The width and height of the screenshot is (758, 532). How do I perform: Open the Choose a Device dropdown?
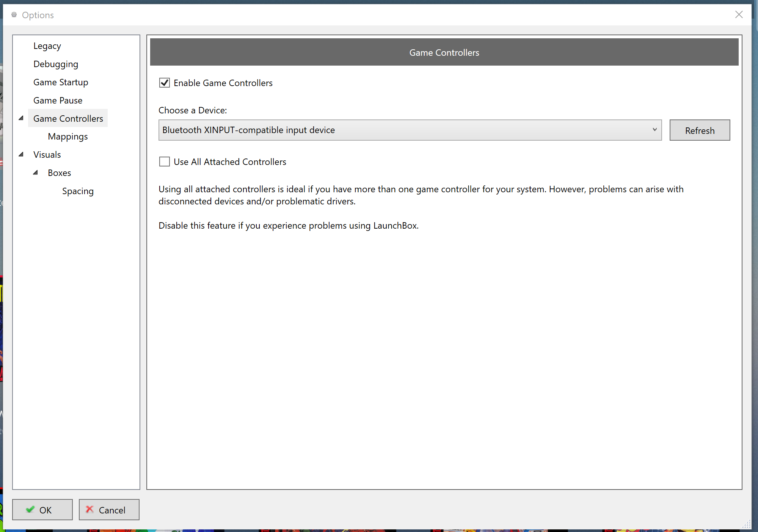[x=410, y=130]
